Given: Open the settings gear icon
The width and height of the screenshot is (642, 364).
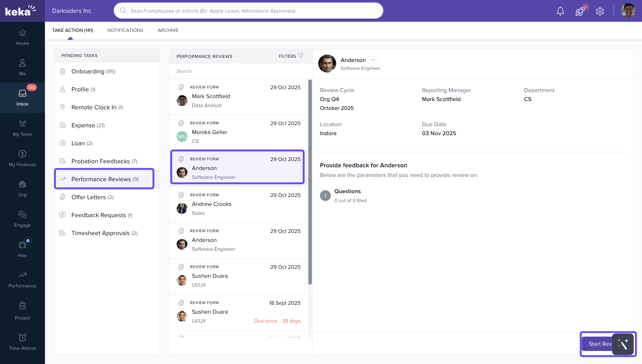Looking at the screenshot, I should coord(600,11).
